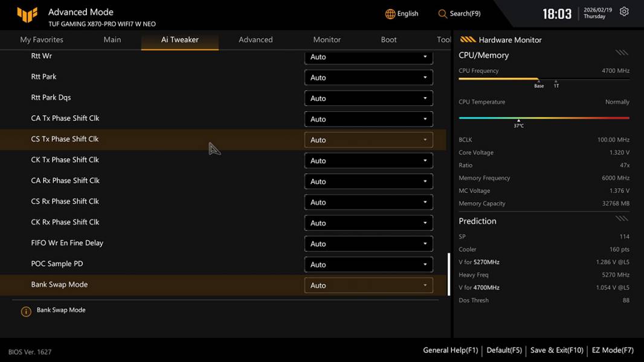The width and height of the screenshot is (644, 362).
Task: Expand the CS Tx Phase Shift Clk dropdown
Action: coord(369,140)
